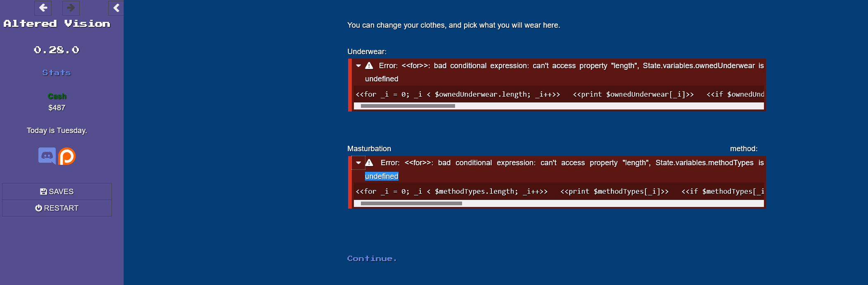Collapse the methodTypes error details
The image size is (868, 285).
[x=358, y=163]
